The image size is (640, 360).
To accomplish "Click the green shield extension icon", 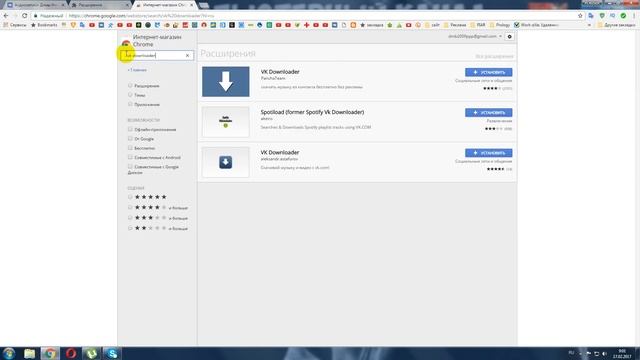I will 602,16.
